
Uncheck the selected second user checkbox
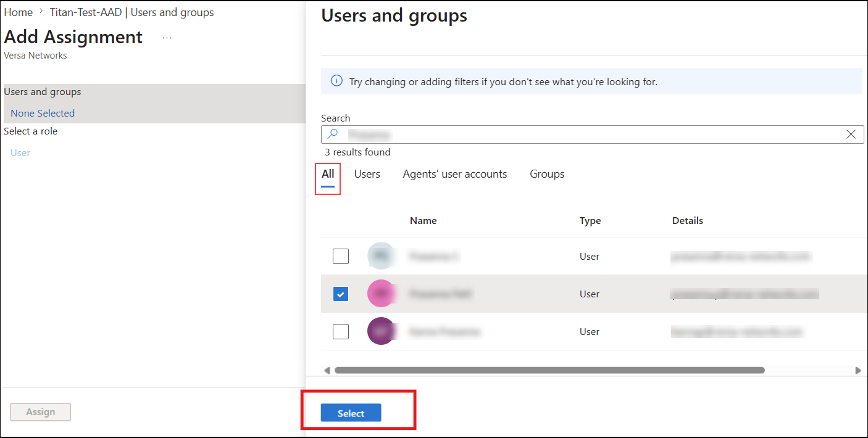(x=341, y=294)
